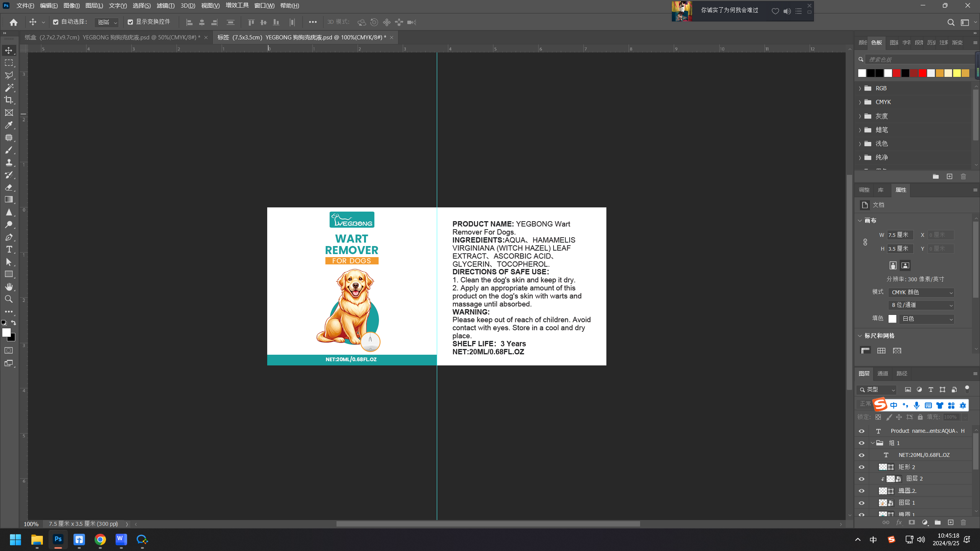Select the Magic Wand tool
This screenshot has width=980, height=551.
(8, 88)
